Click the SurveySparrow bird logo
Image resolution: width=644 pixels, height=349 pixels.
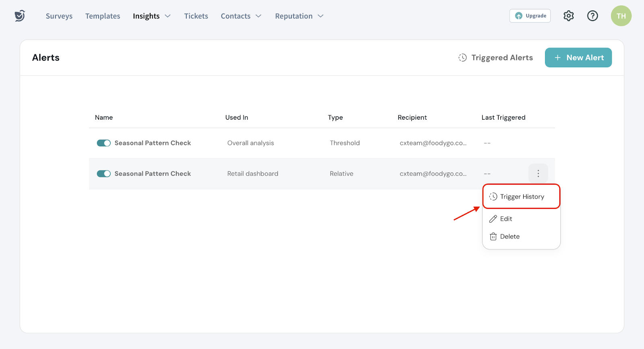coord(20,16)
